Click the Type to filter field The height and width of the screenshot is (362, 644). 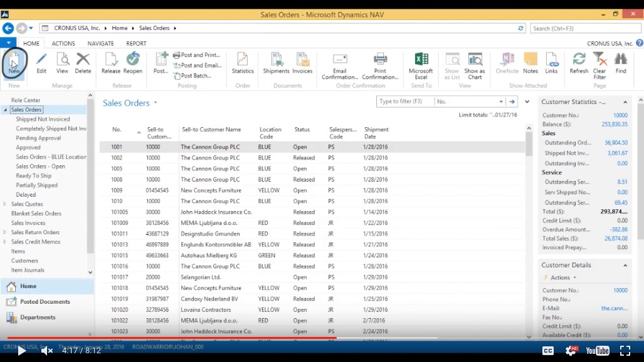(404, 101)
